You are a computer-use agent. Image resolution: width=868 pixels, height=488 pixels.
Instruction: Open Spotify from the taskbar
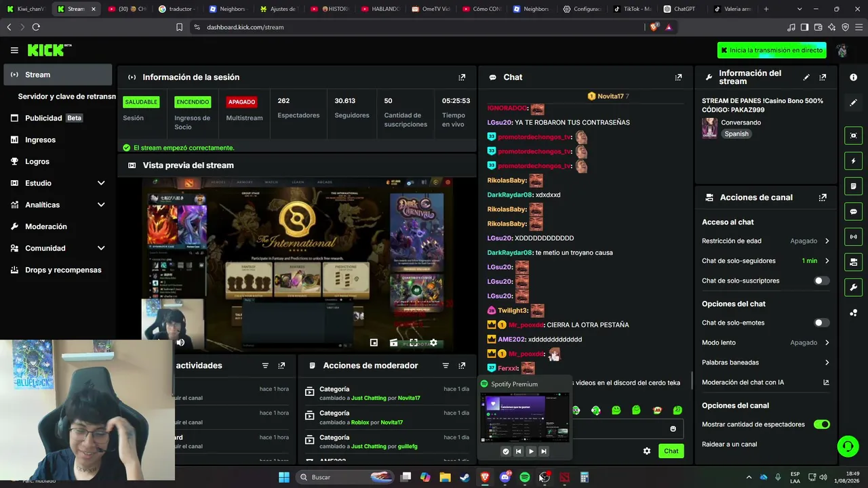tap(524, 477)
